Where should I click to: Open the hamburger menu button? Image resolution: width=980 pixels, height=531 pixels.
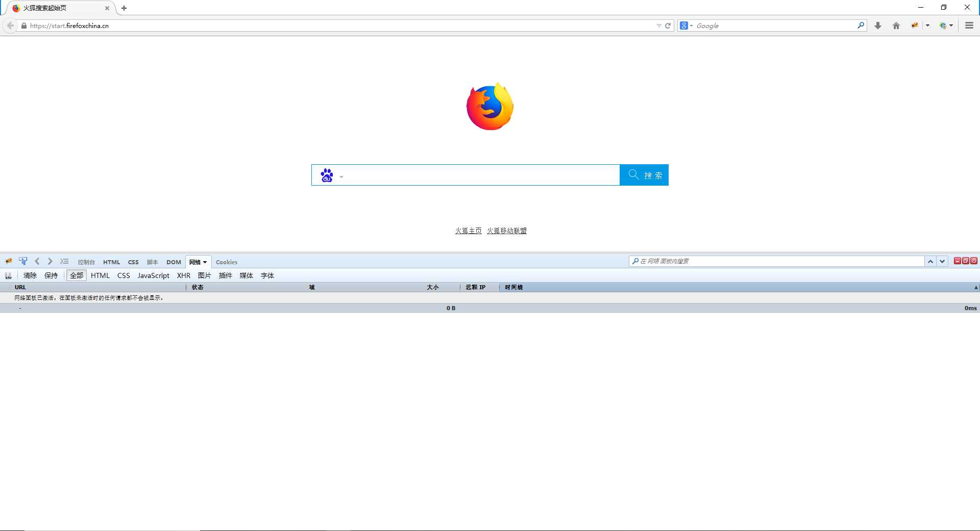coord(969,26)
